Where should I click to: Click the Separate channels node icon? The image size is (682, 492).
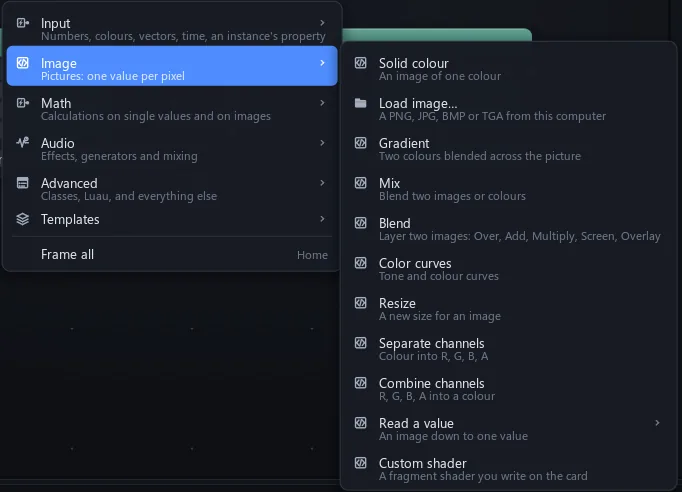pos(361,343)
